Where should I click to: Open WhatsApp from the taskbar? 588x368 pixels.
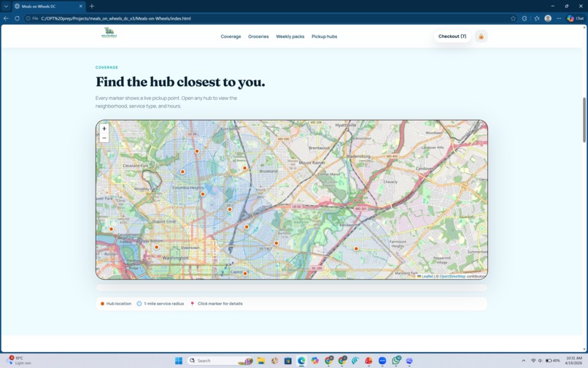coord(396,361)
